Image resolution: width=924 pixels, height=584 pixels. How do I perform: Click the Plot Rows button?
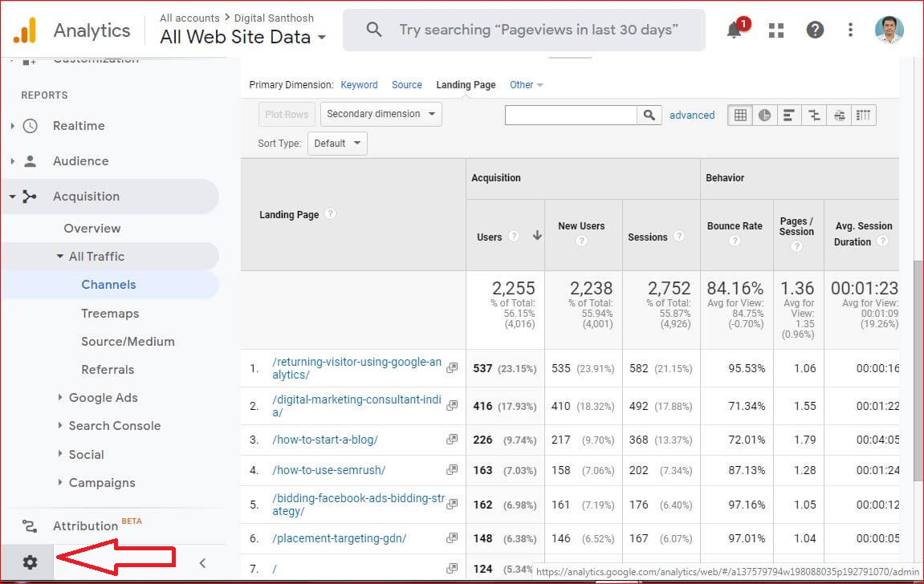click(287, 114)
